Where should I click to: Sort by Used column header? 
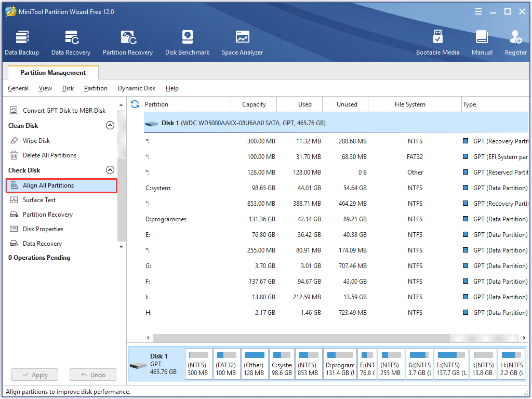point(300,104)
